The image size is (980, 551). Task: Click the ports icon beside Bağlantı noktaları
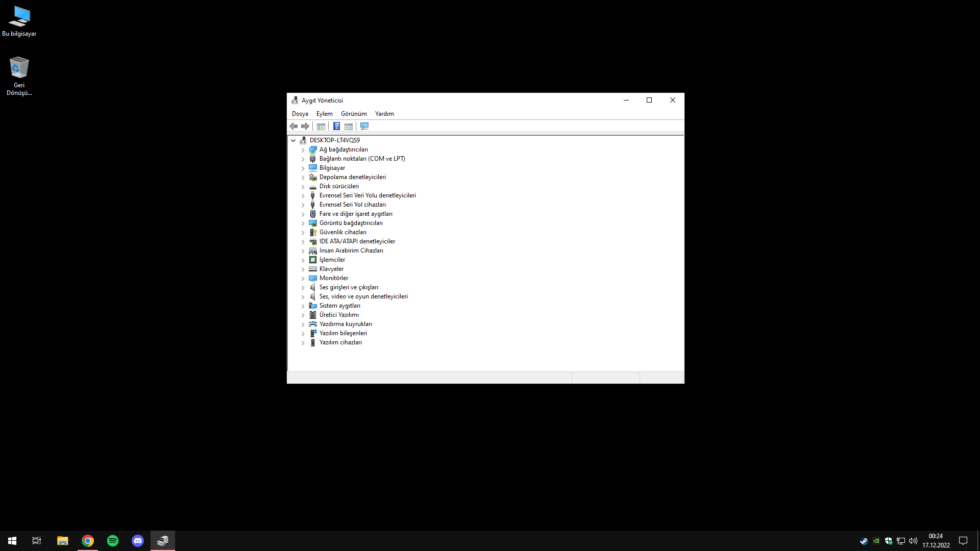click(313, 159)
